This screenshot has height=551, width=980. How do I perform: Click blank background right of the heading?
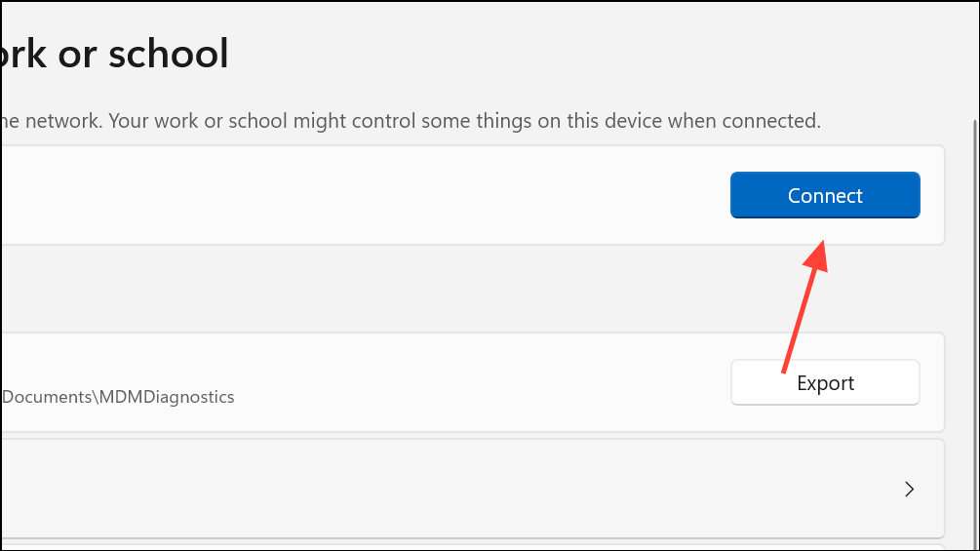coord(563,53)
